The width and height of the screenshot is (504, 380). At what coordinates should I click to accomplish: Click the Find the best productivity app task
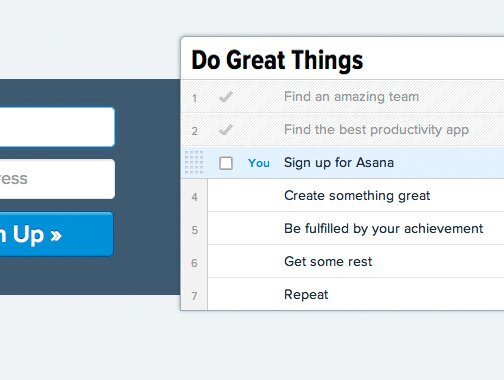tap(376, 130)
